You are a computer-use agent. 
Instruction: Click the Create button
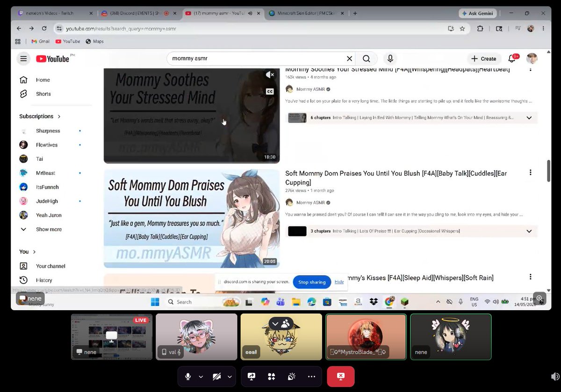[x=484, y=58]
